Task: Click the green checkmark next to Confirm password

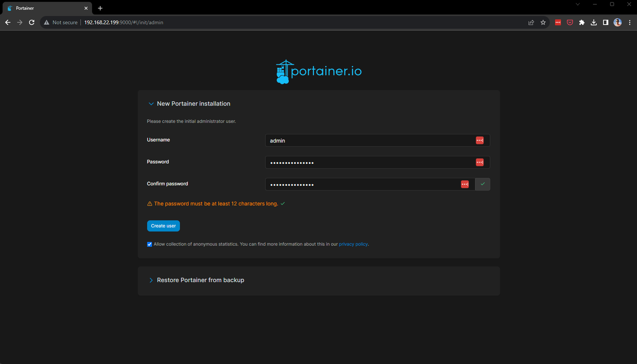Action: click(482, 184)
